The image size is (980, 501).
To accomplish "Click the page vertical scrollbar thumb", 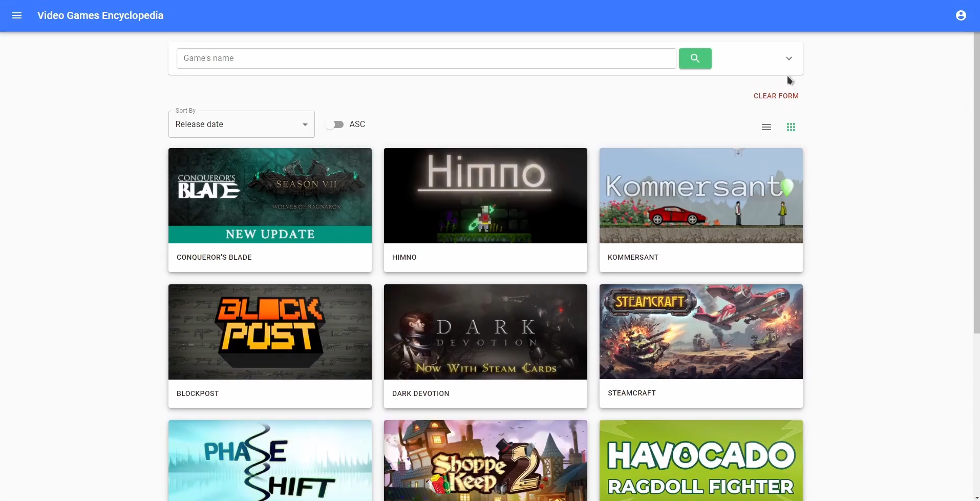I will (976, 182).
